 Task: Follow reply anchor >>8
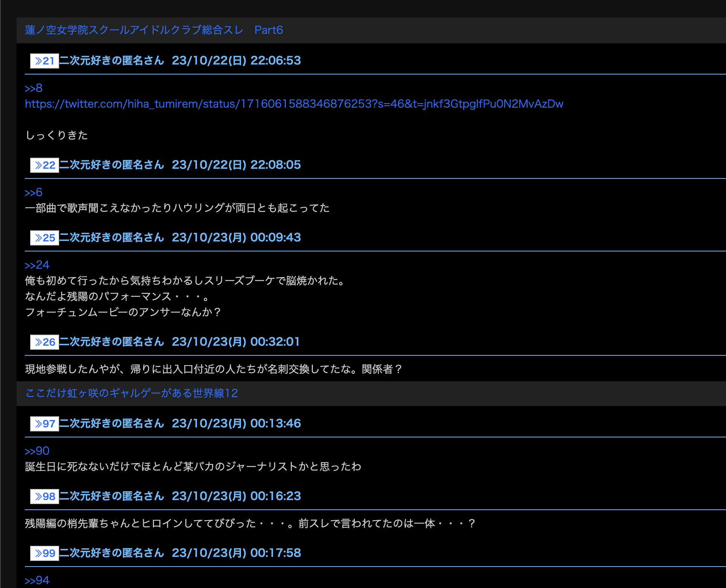coord(34,88)
